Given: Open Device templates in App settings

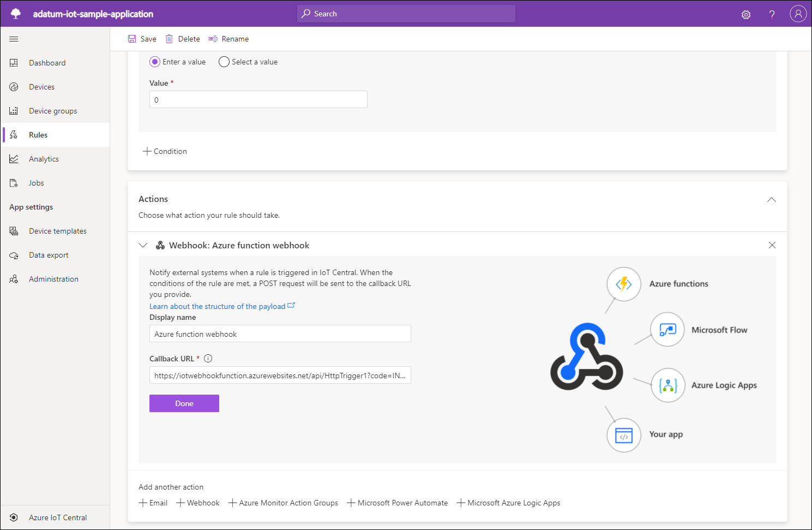Looking at the screenshot, I should [x=55, y=231].
